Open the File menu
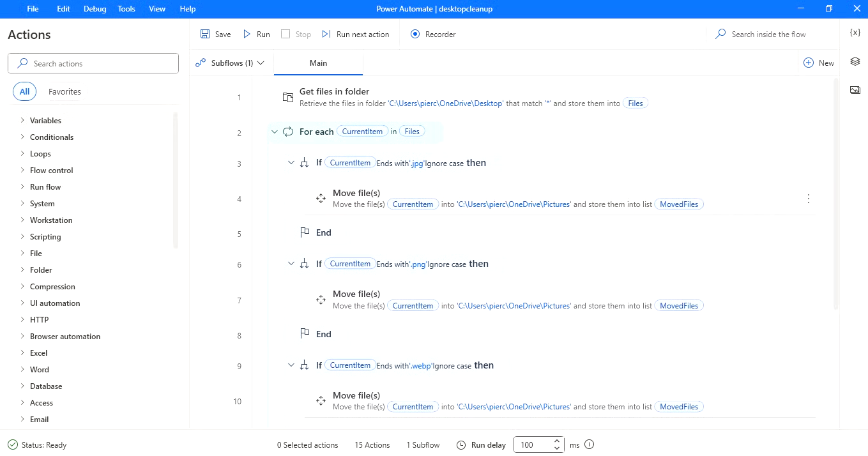Viewport: 868px width, 456px height. [x=33, y=9]
